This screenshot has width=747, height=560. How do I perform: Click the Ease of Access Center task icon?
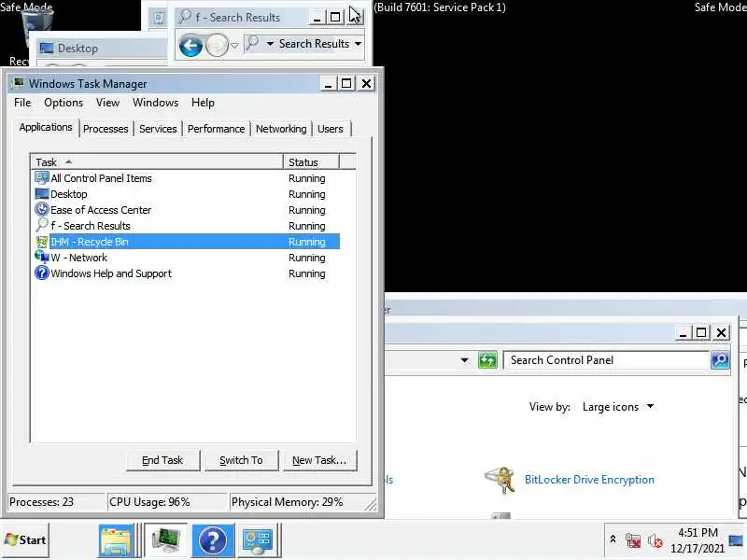pyautogui.click(x=41, y=209)
